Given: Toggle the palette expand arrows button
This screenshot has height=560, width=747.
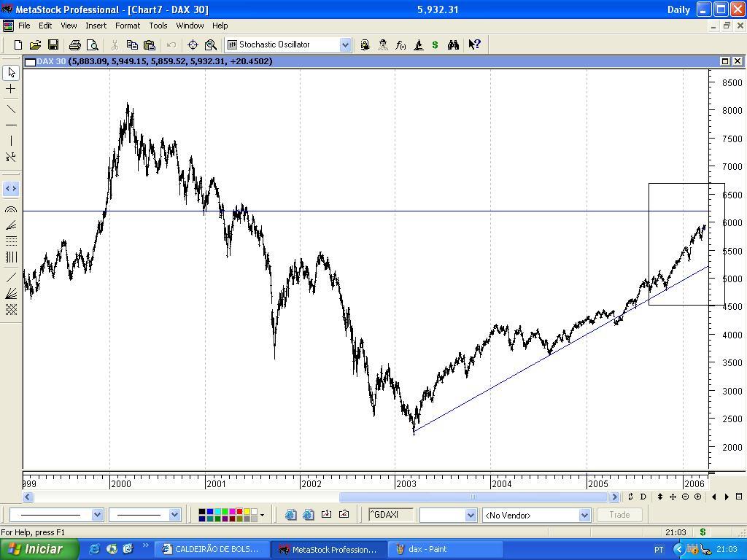Looking at the screenshot, I should [x=11, y=189].
